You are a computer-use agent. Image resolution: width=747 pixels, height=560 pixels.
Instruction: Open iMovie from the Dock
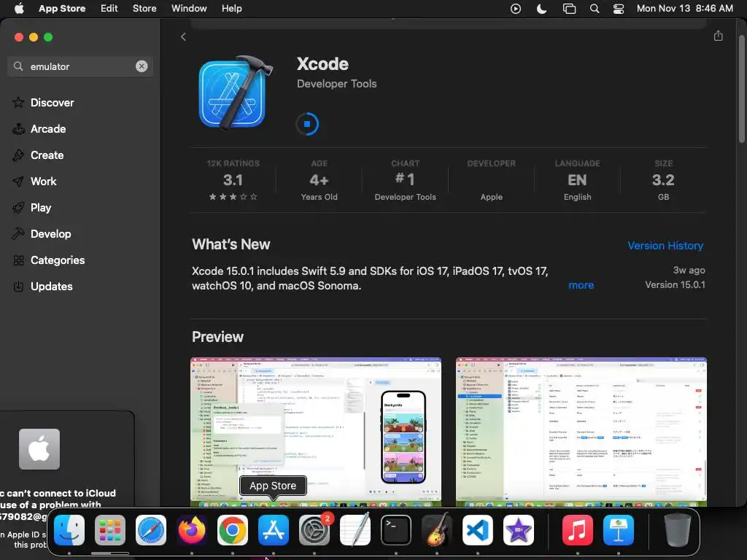(x=519, y=530)
